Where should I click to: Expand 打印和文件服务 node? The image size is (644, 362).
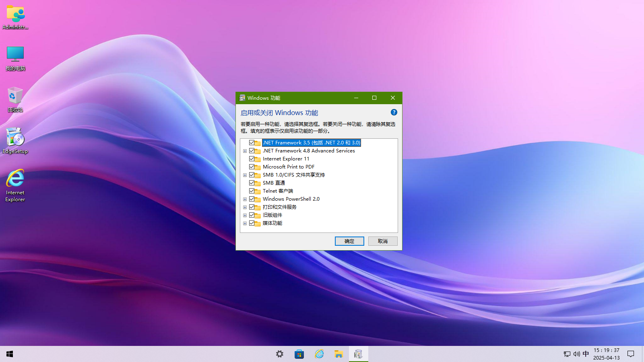(x=245, y=208)
